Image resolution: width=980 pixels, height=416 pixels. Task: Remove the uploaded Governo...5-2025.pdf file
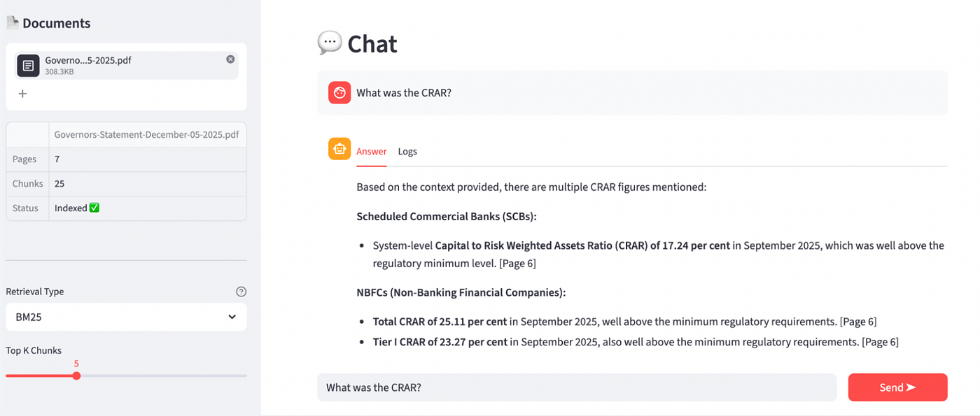230,59
